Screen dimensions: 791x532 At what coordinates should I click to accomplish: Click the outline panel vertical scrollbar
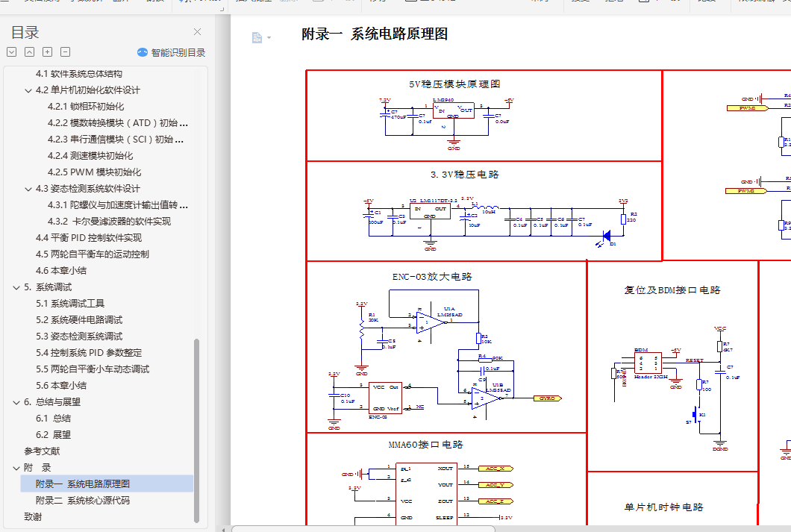tap(197, 431)
